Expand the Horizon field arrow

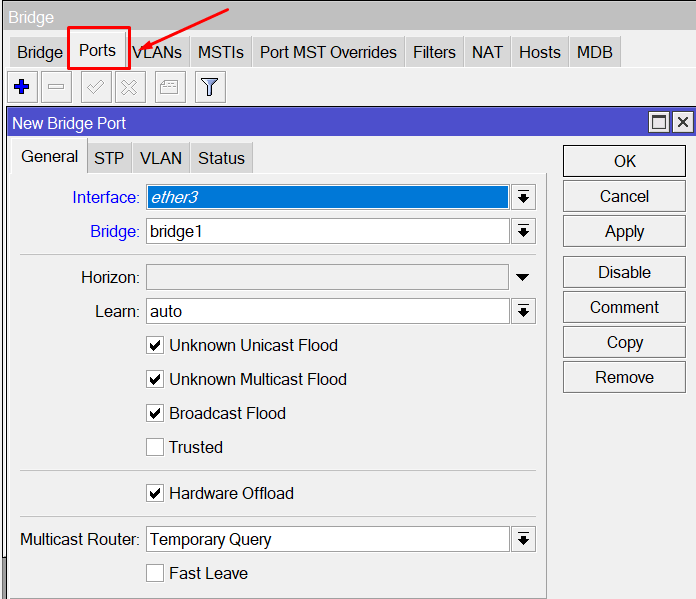522,277
